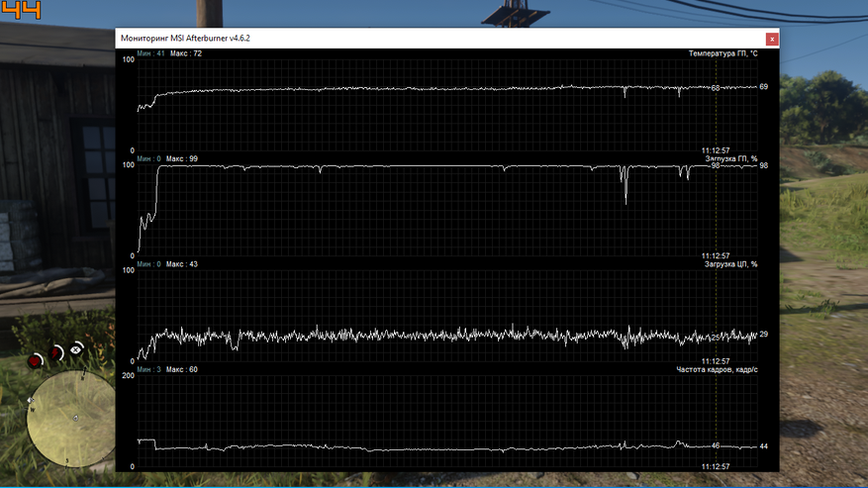Select the 'Загрузка ЦП, %' graph label

[730, 264]
